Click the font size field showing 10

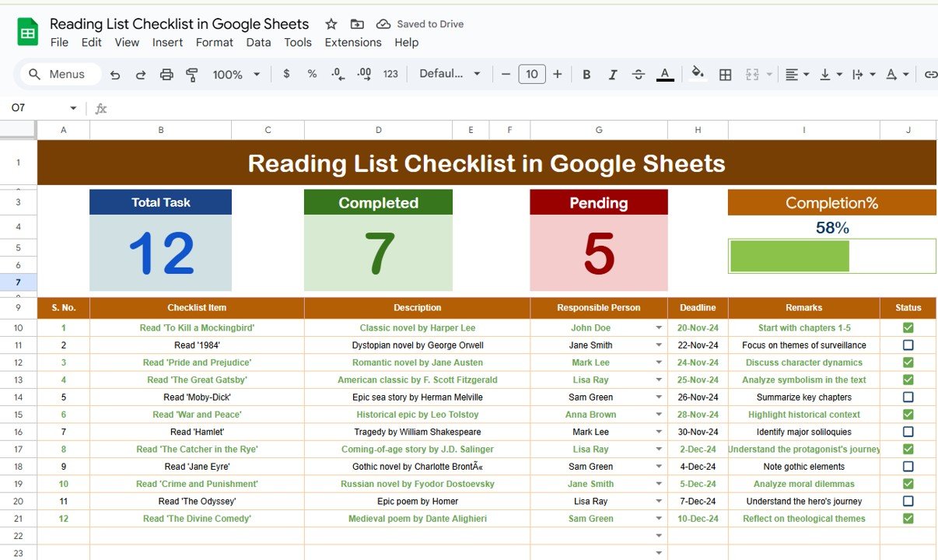pos(531,74)
